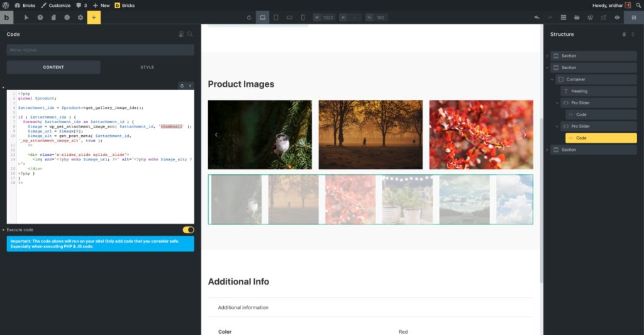
Task: Click the canvas height field
Action: point(350,17)
